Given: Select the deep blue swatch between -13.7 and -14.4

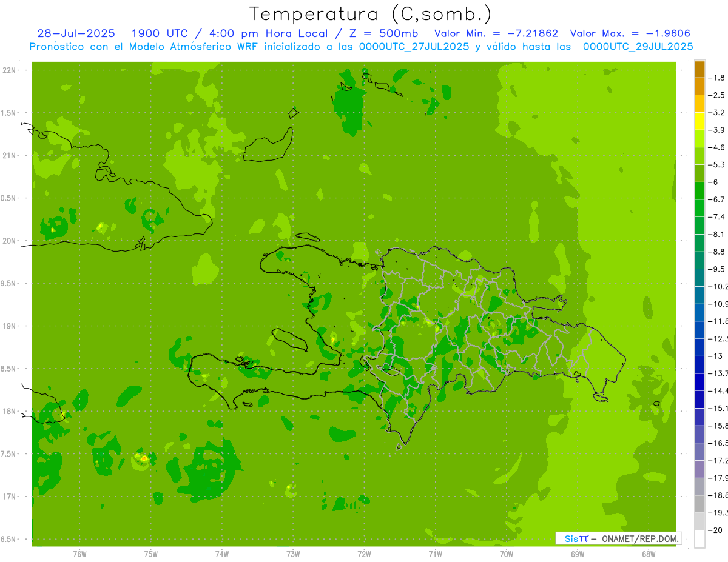Looking at the screenshot, I should click(x=699, y=382).
